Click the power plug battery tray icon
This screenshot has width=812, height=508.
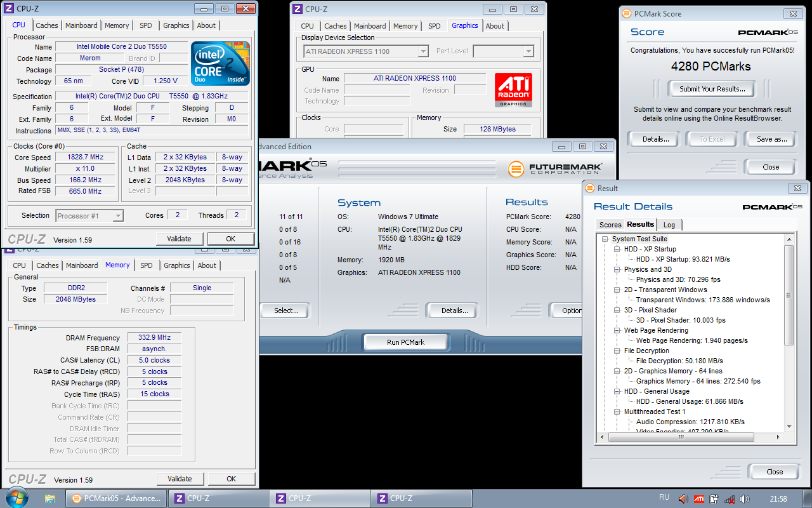714,499
